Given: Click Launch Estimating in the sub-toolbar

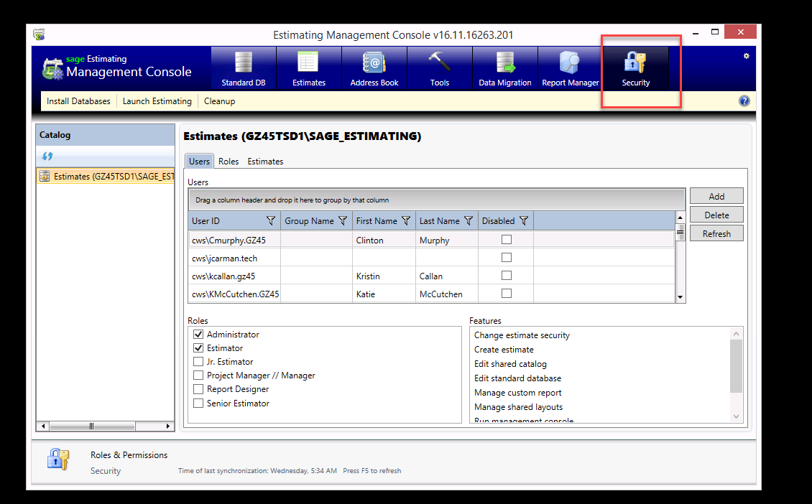Looking at the screenshot, I should (157, 101).
